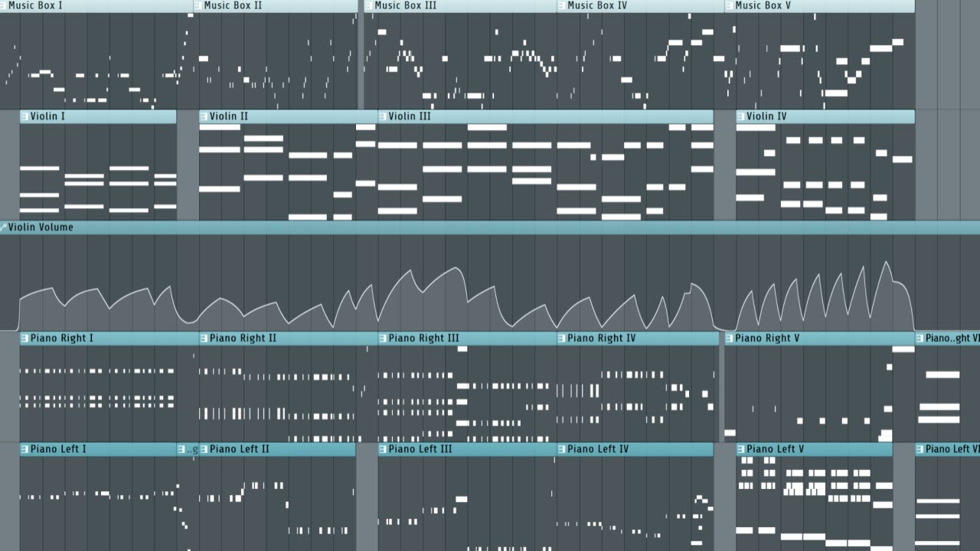
Task: Click the Piano Left II clip note preview
Action: pyautogui.click(x=277, y=504)
